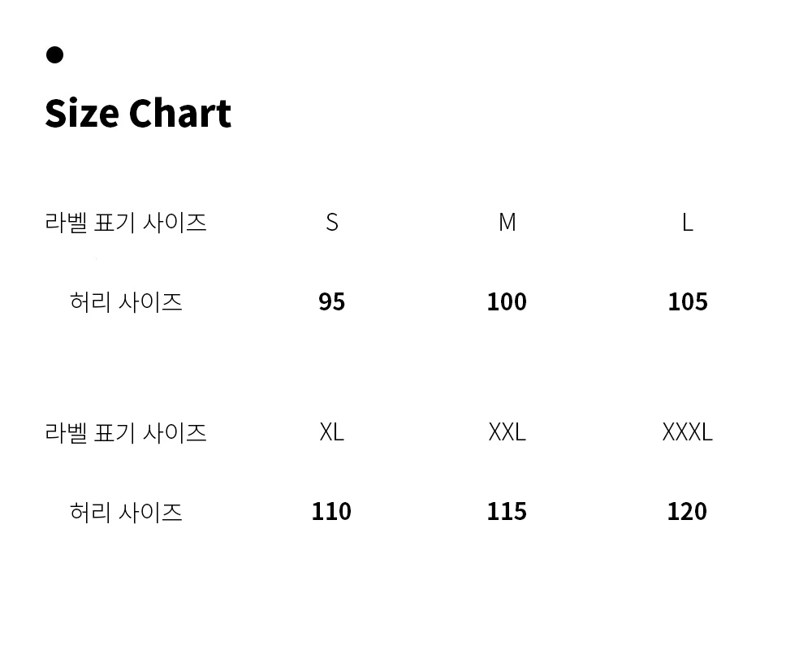
Task: Select the XXXL size label
Action: (x=687, y=432)
